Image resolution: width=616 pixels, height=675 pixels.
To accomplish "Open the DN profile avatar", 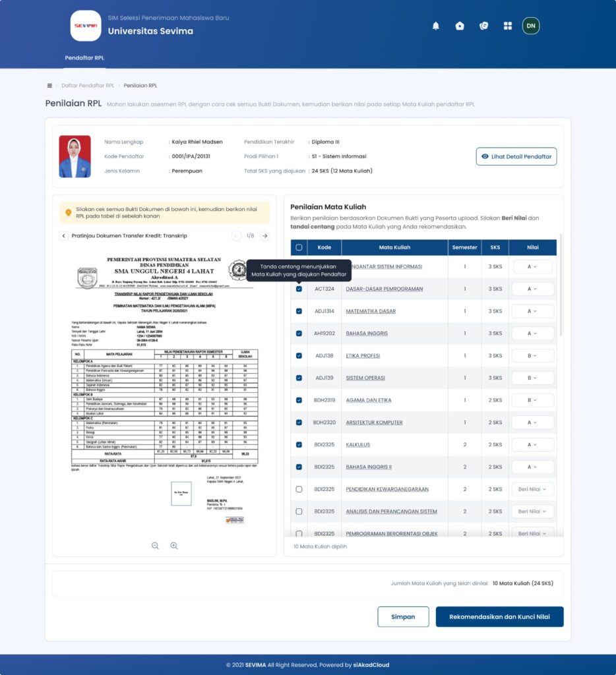I will (x=532, y=26).
